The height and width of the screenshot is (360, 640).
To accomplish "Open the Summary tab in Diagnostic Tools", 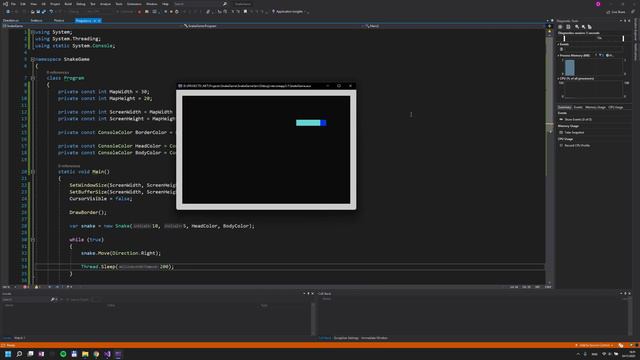I will [x=564, y=107].
